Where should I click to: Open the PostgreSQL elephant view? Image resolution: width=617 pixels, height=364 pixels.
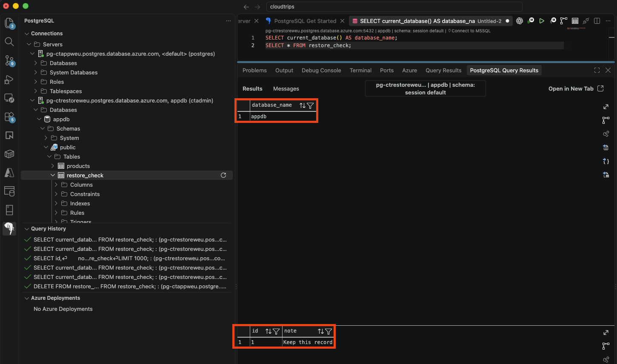[9, 229]
